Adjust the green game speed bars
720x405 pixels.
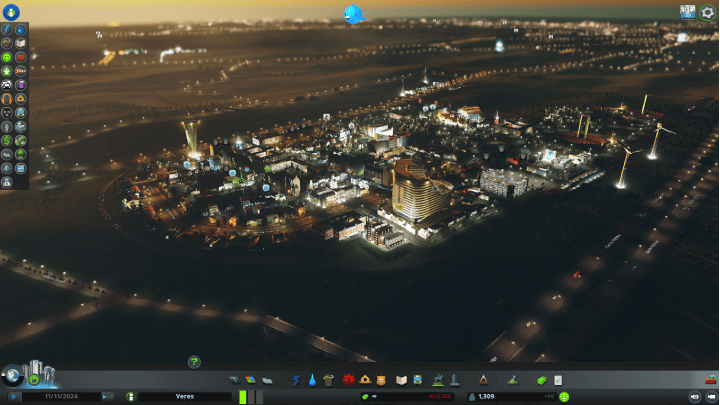click(x=244, y=397)
